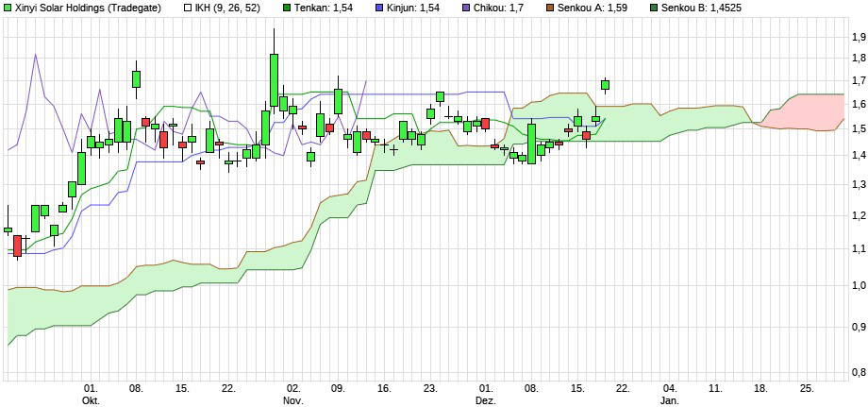Click the green Xinyi Solar Holdings legend swatch
Viewport: 868px width, 407px height.
pos(8,8)
